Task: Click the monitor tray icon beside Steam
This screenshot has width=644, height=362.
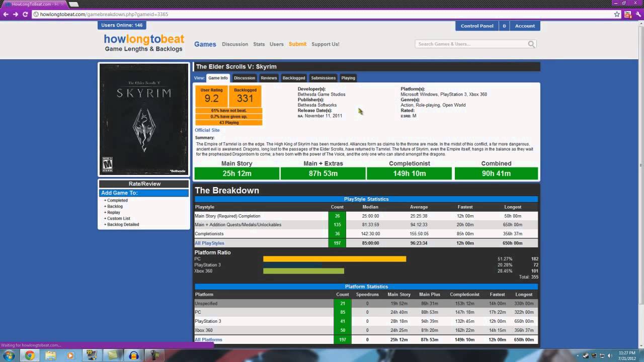Action: [x=594, y=356]
